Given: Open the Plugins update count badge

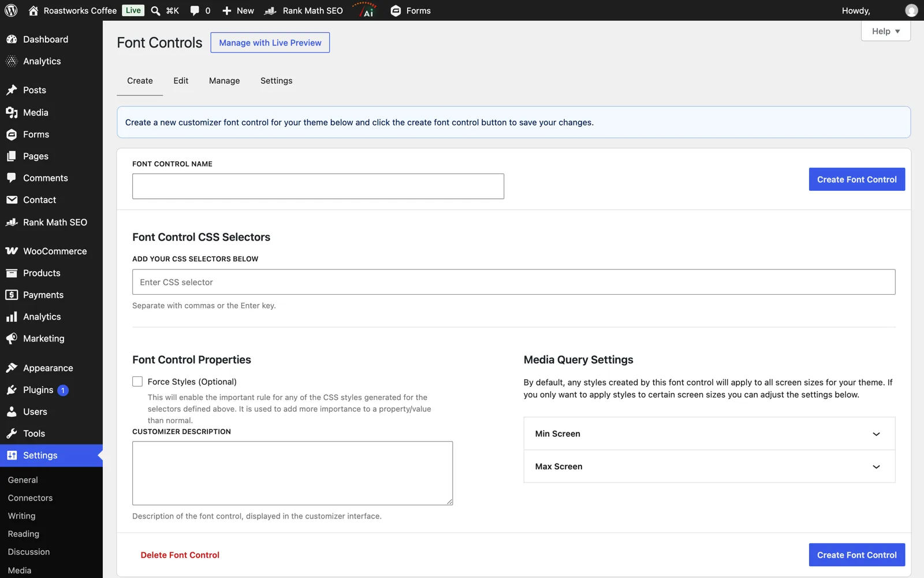Looking at the screenshot, I should [x=63, y=390].
